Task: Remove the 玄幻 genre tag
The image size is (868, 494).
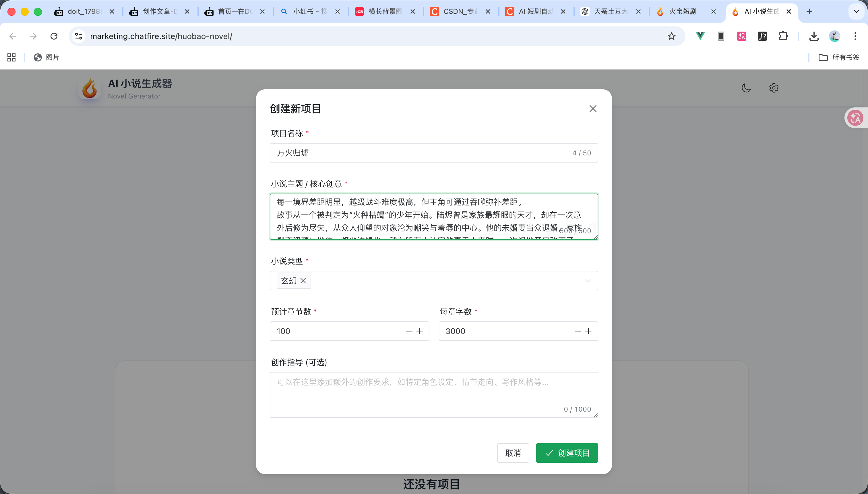Action: coord(303,281)
